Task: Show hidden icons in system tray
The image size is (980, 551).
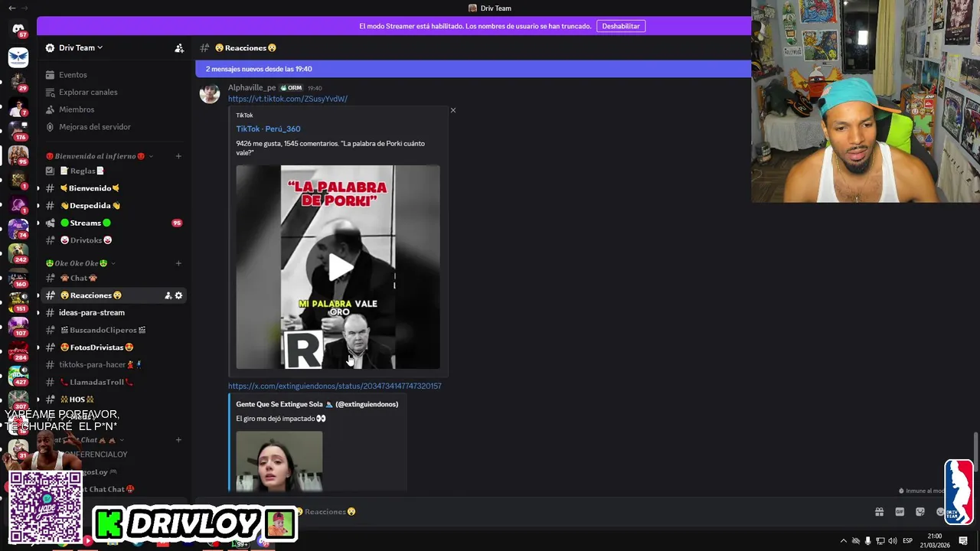Action: (x=844, y=541)
